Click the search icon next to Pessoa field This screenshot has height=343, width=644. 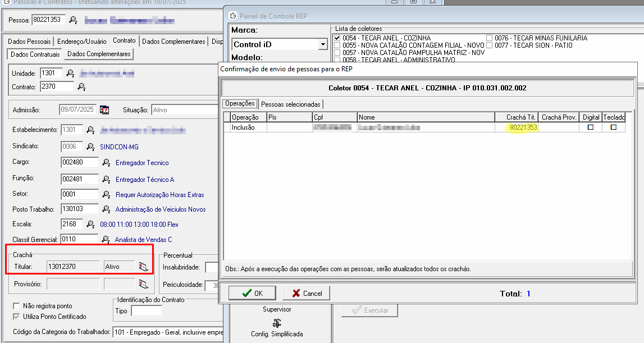pos(73,20)
